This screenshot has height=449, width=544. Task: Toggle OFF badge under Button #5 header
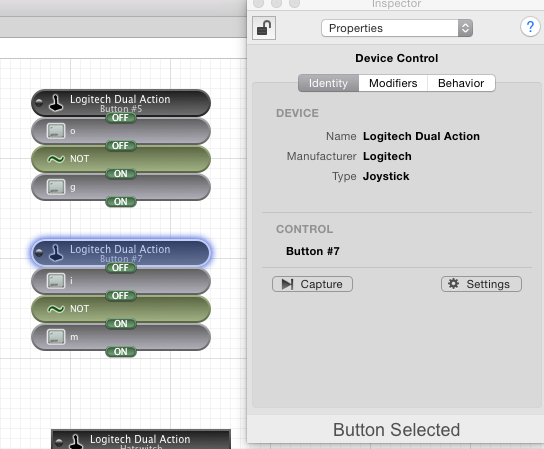(x=120, y=118)
